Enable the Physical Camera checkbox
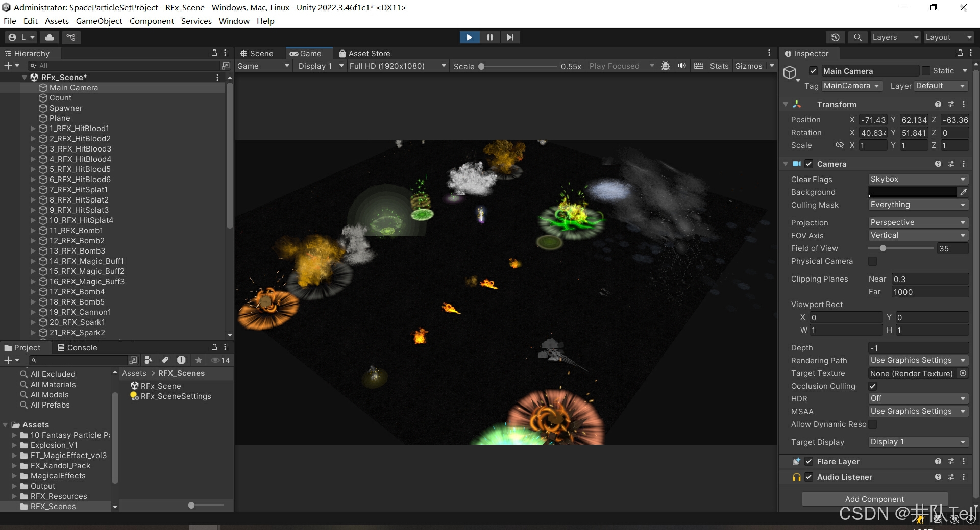Screen dimensions: 980x530 (873, 261)
